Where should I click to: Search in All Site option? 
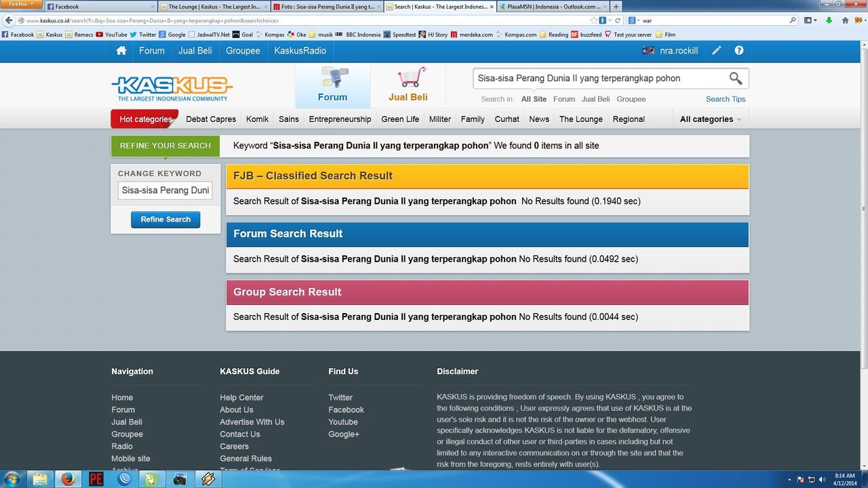tap(534, 99)
